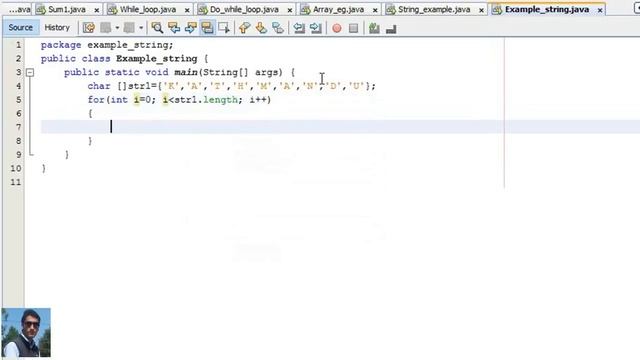The image size is (640, 360).
Task: Click 'String[] args' in the main signature
Action: [x=242, y=72]
